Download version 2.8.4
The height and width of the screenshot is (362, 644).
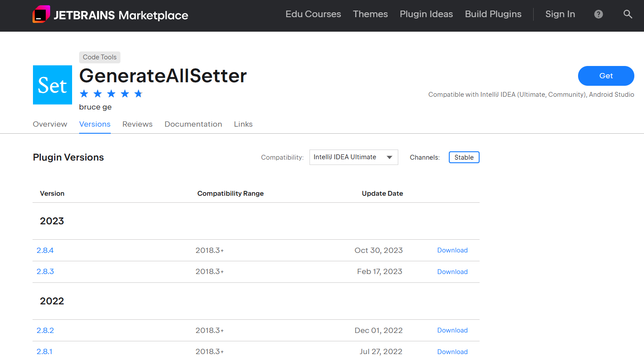[452, 250]
